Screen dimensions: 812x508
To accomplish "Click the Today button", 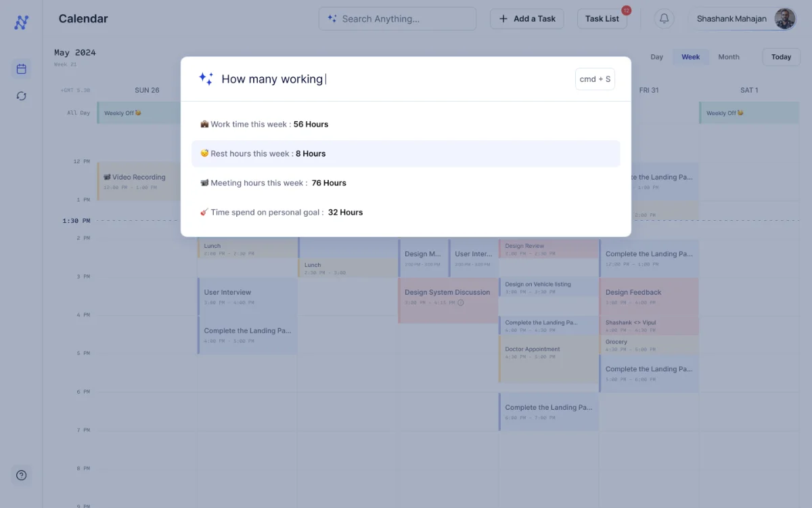I will [781, 57].
